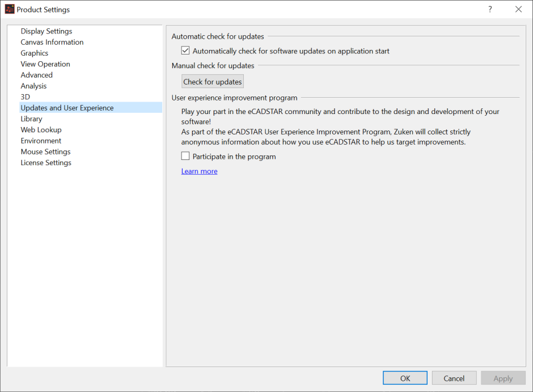
Task: Open the 3D settings page
Action: (25, 97)
